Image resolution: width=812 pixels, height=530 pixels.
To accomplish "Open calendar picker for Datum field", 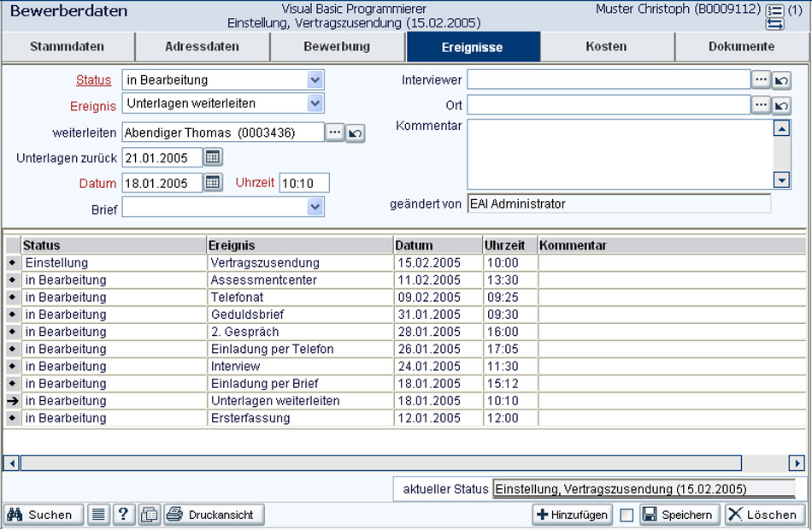I will (213, 182).
